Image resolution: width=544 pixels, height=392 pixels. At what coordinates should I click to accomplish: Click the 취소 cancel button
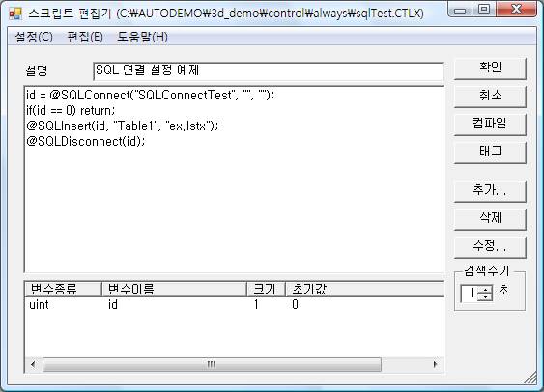click(x=490, y=96)
